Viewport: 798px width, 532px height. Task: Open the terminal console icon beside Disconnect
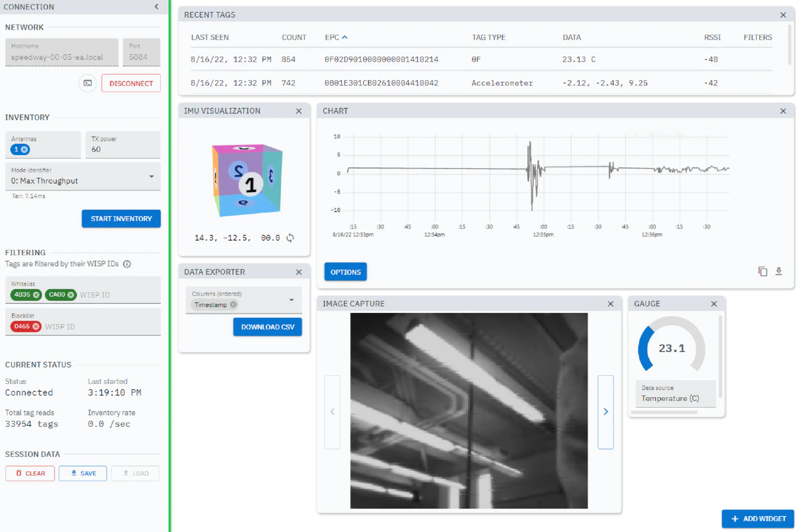88,83
